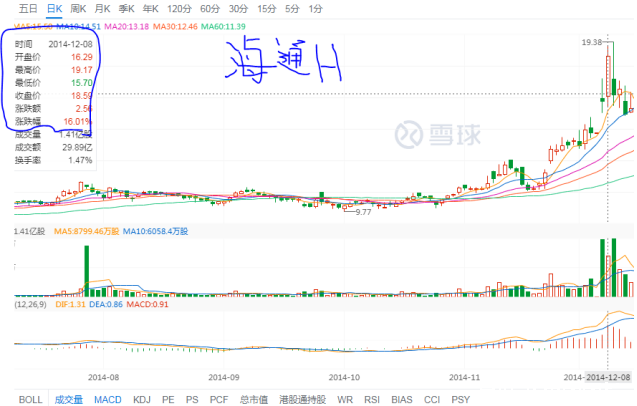637x406 pixels.
Task: Enable the RSI indicator
Action: point(372,399)
